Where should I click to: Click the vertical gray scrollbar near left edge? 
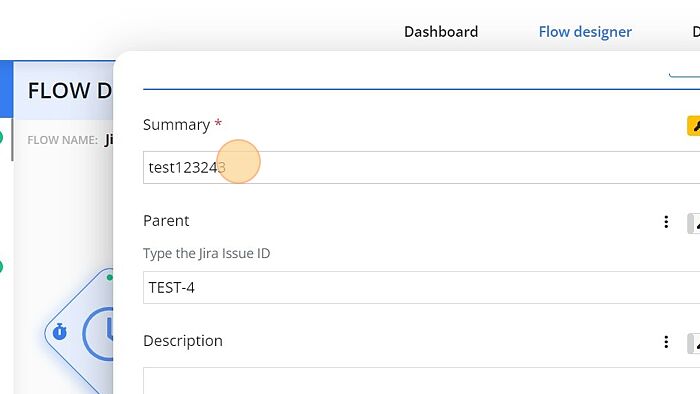click(x=12, y=140)
